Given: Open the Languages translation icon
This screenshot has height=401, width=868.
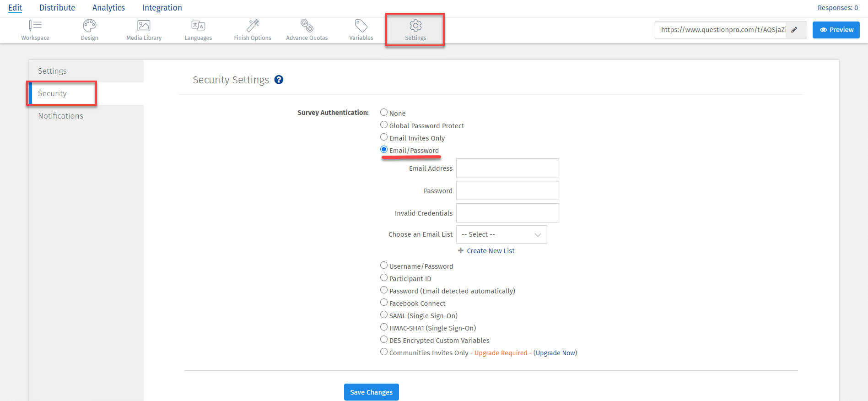Looking at the screenshot, I should point(198,26).
